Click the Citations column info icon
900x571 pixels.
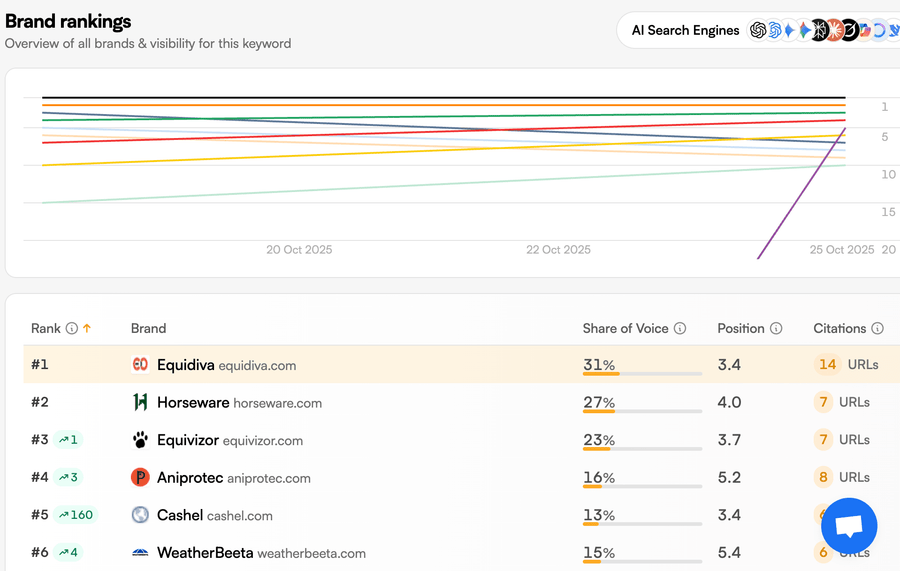point(877,328)
